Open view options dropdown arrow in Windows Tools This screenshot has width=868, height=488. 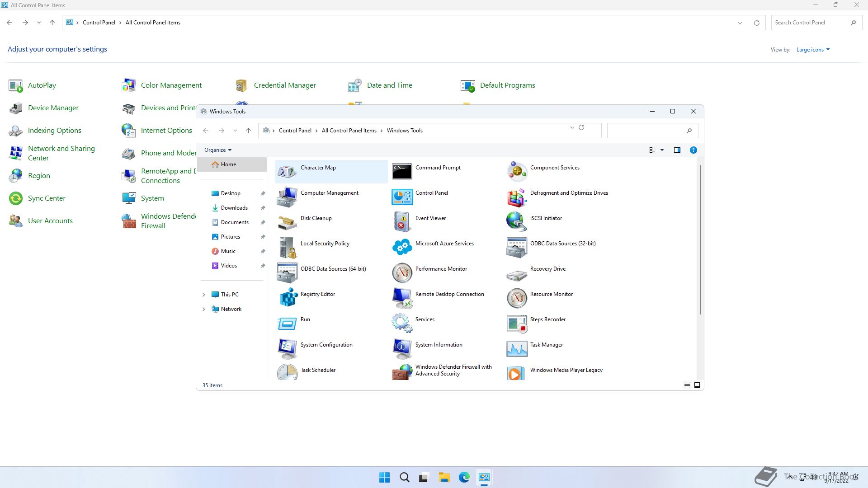pos(662,150)
